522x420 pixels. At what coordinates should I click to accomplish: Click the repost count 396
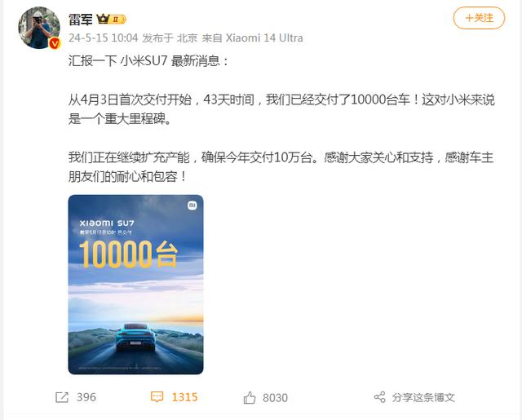[86, 397]
